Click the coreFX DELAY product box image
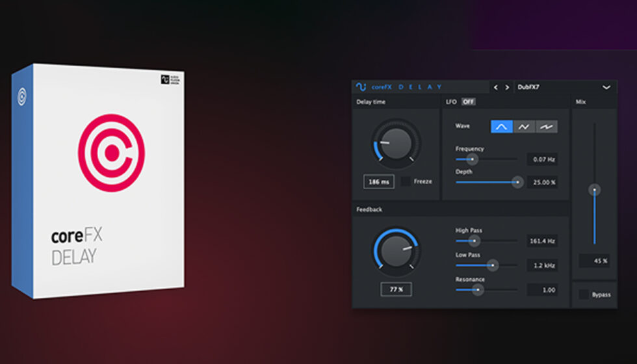This screenshot has width=637, height=364. pyautogui.click(x=98, y=181)
